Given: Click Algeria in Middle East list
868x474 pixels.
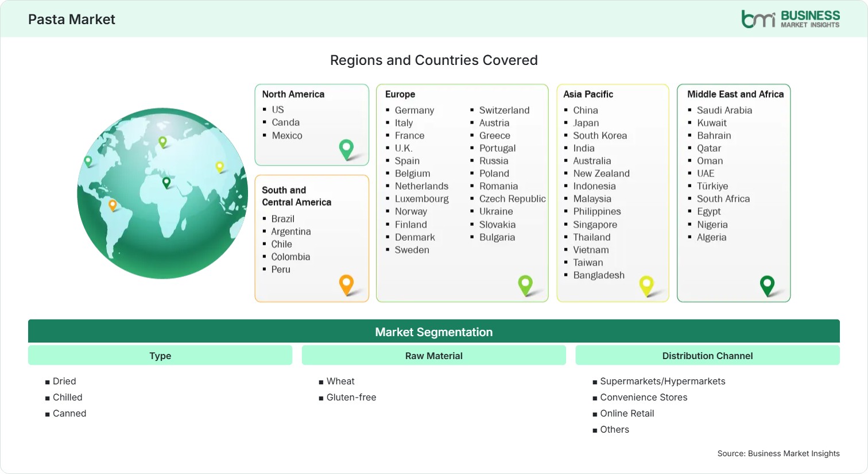Looking at the screenshot, I should click(712, 237).
